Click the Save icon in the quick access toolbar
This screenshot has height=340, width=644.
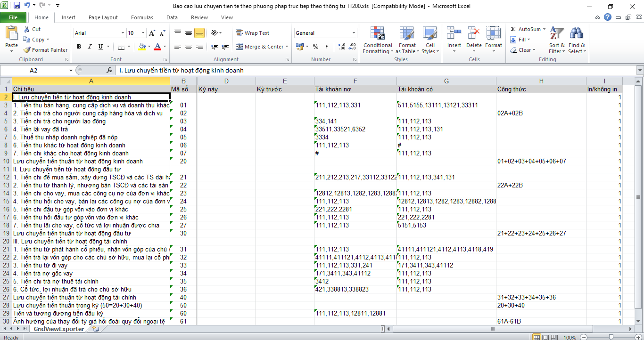coord(17,6)
